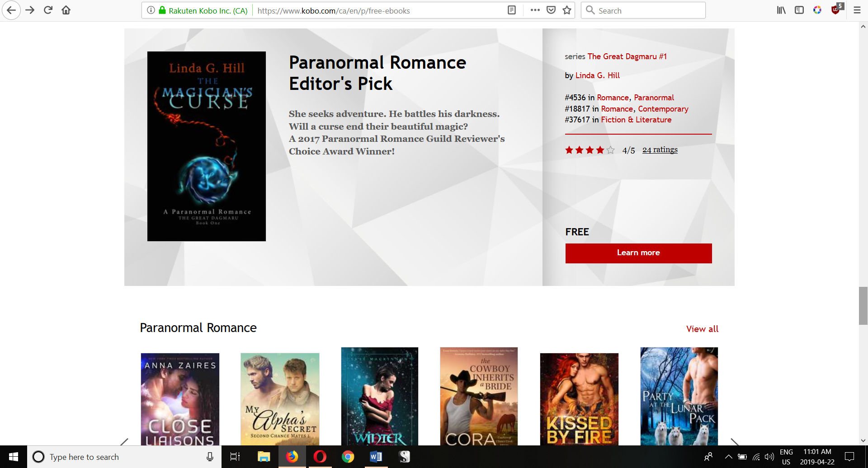This screenshot has height=468, width=868.
Task: Toggle the sidebar view icon
Action: pyautogui.click(x=799, y=10)
